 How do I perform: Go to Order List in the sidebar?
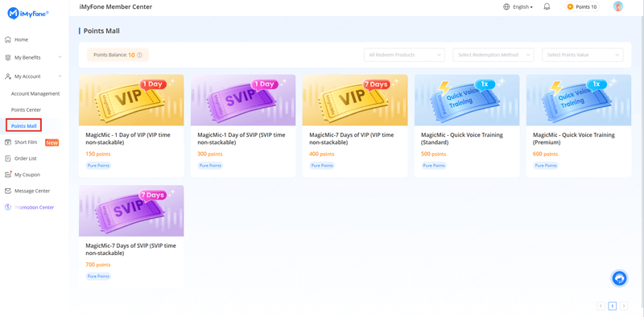[x=26, y=158]
